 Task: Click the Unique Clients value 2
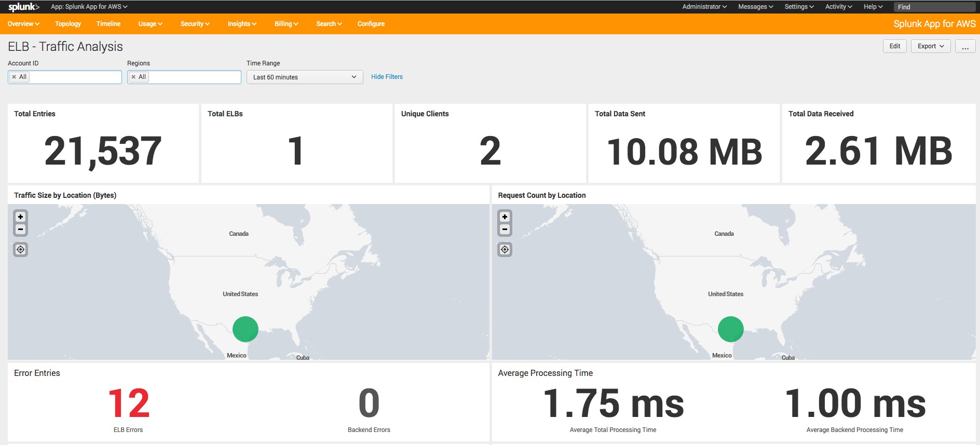coord(490,151)
